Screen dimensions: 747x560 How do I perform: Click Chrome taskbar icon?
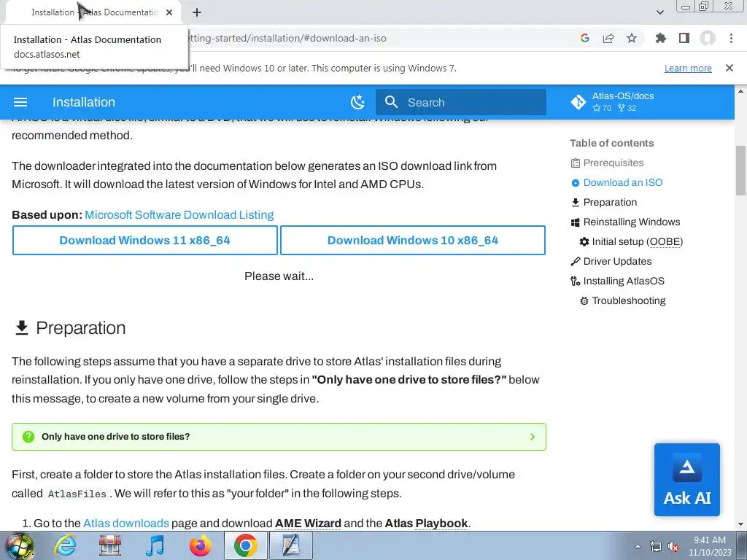point(246,545)
